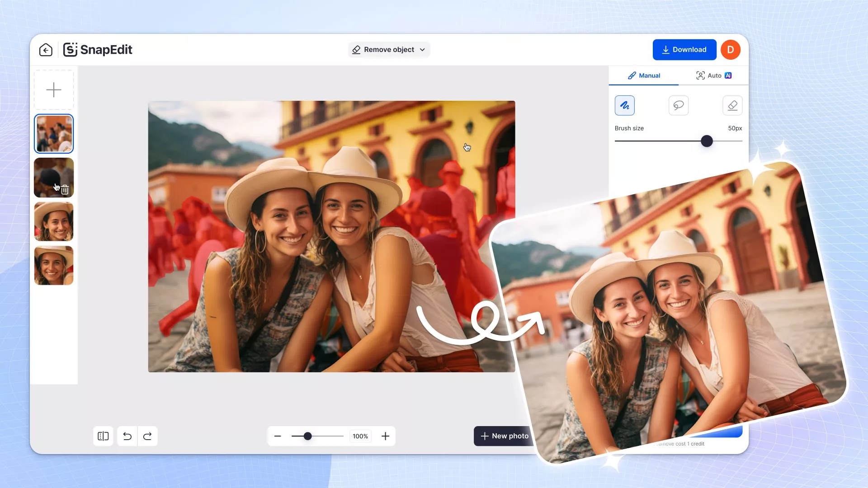Switch to the Manual tab

pos(644,75)
